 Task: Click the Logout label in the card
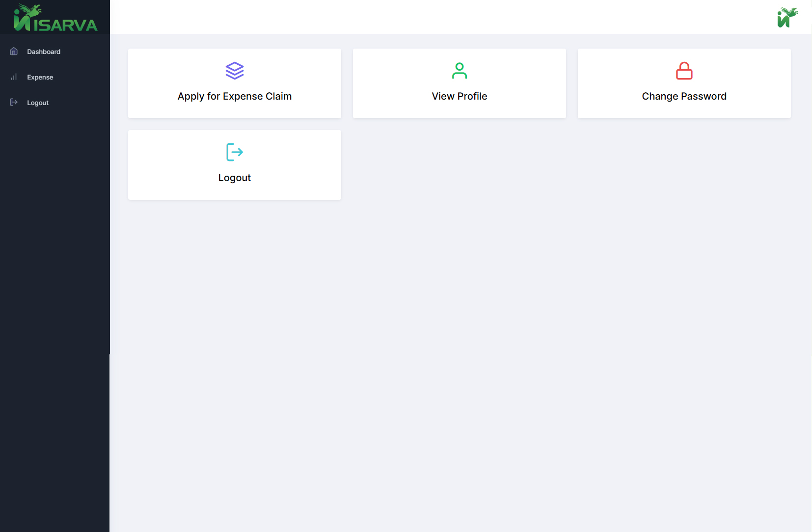pyautogui.click(x=235, y=178)
